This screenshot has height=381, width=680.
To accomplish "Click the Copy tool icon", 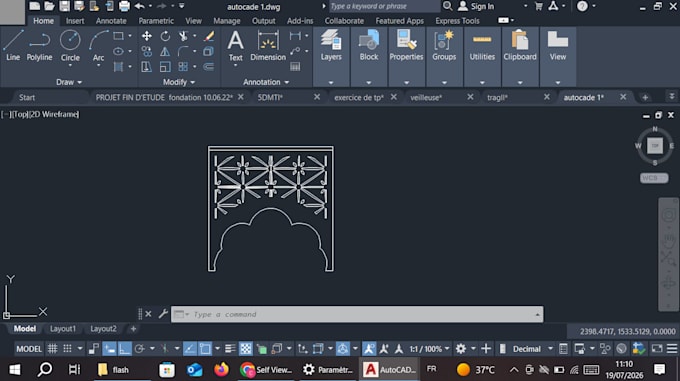I will click(x=147, y=52).
